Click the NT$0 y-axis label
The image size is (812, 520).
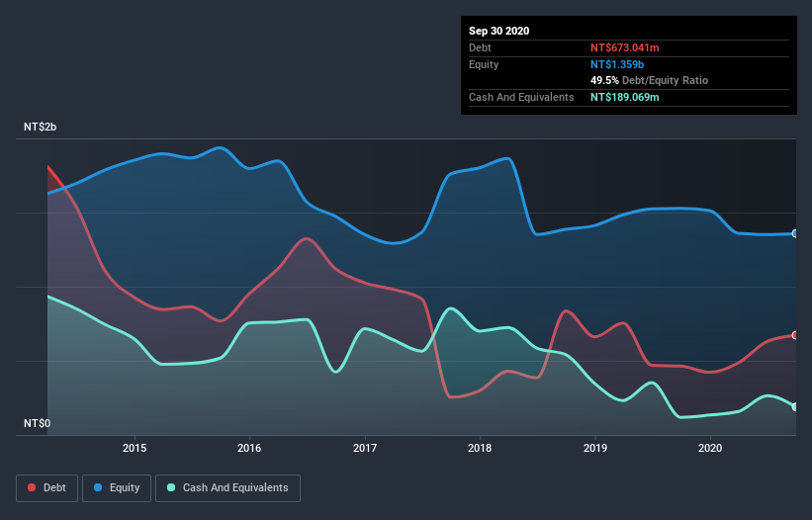[x=38, y=424]
